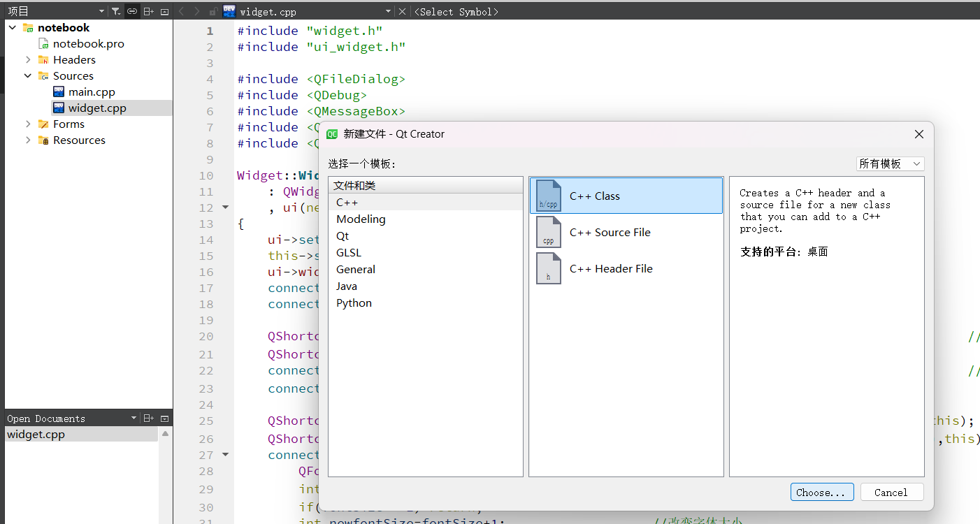The image size is (980, 524).
Task: Click line number 1 in the editor gutter
Action: pyautogui.click(x=210, y=31)
